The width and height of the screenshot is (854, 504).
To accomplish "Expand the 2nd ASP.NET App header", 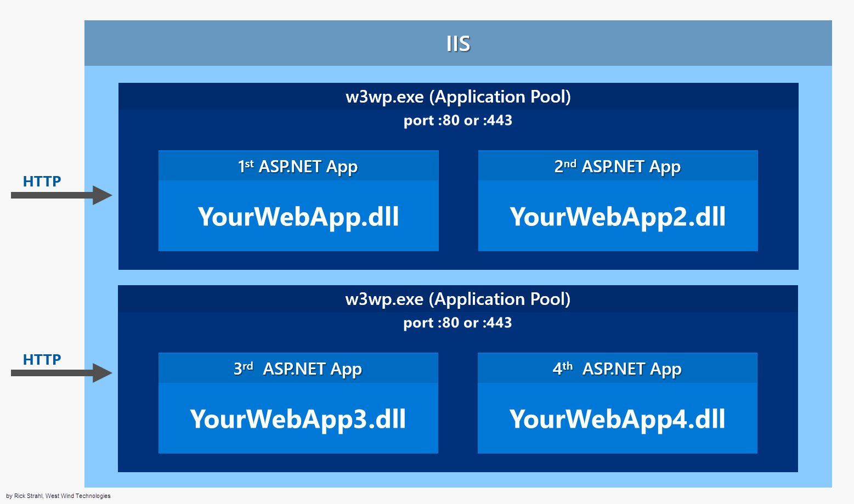I will [x=618, y=166].
